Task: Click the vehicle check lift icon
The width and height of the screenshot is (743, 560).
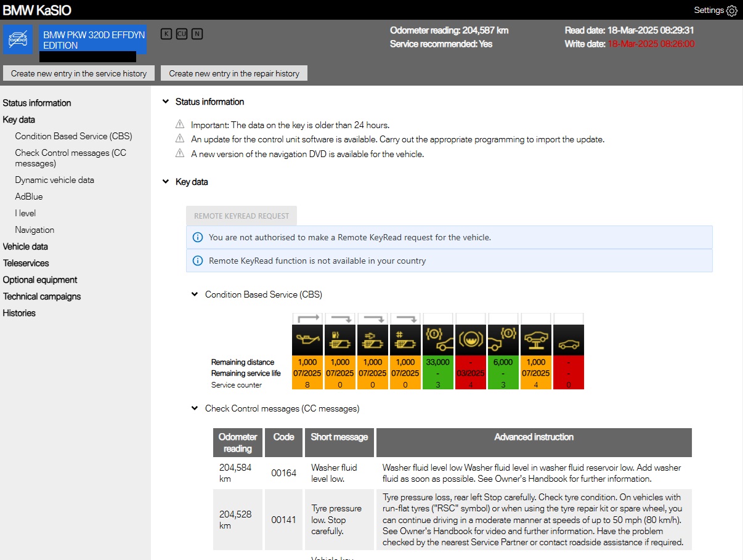Action: pyautogui.click(x=536, y=340)
